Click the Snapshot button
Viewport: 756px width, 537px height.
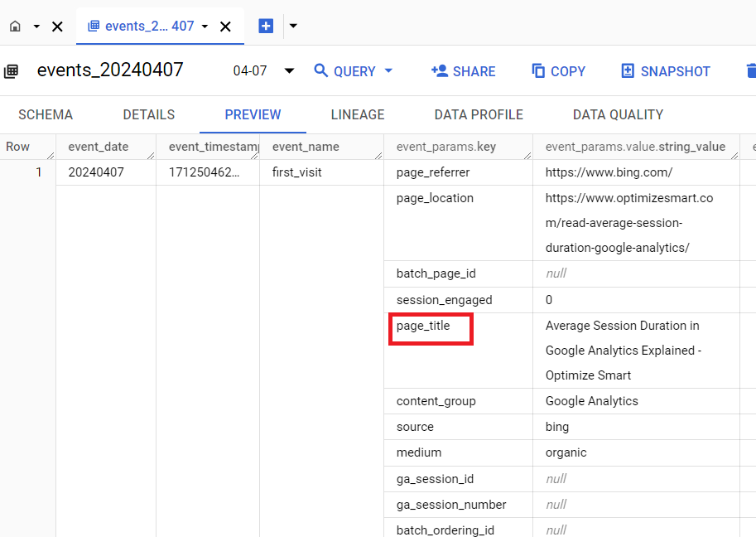tap(666, 71)
